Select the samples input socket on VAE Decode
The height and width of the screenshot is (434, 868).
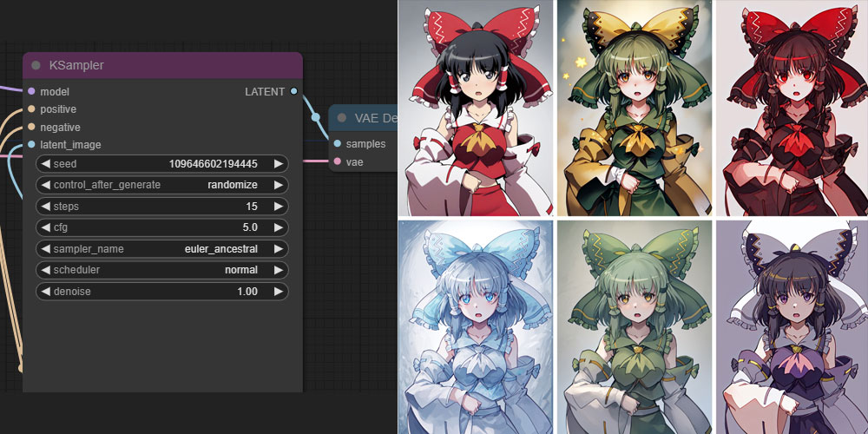pyautogui.click(x=337, y=143)
